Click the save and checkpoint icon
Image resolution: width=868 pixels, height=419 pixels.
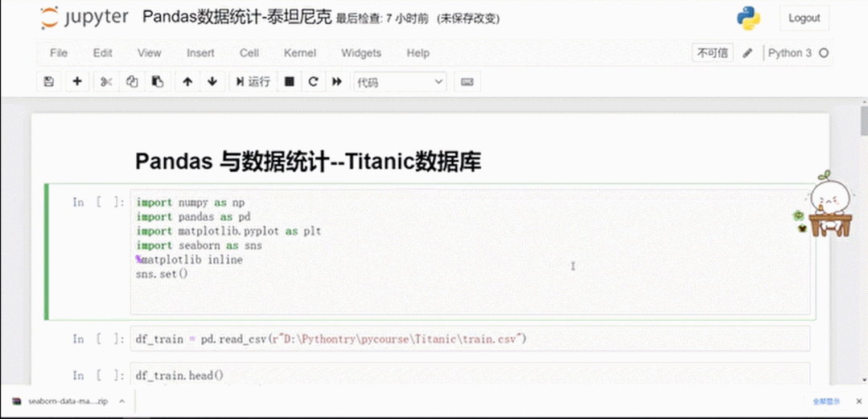49,82
